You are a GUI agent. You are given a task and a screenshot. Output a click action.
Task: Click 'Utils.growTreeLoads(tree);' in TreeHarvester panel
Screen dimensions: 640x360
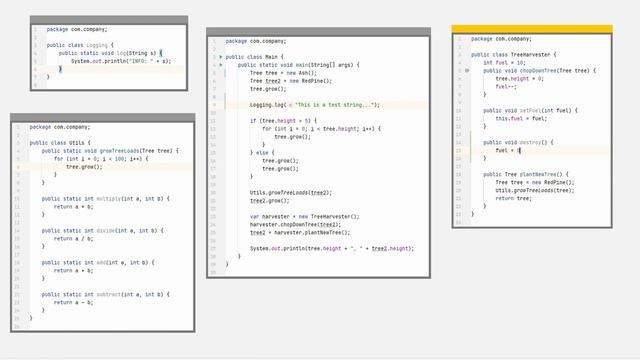click(535, 191)
